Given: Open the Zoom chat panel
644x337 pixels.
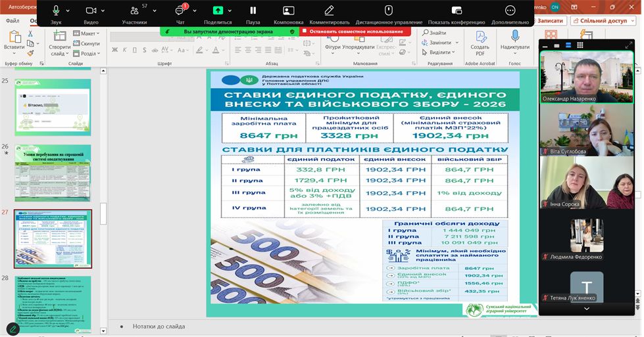Looking at the screenshot, I should tap(180, 11).
